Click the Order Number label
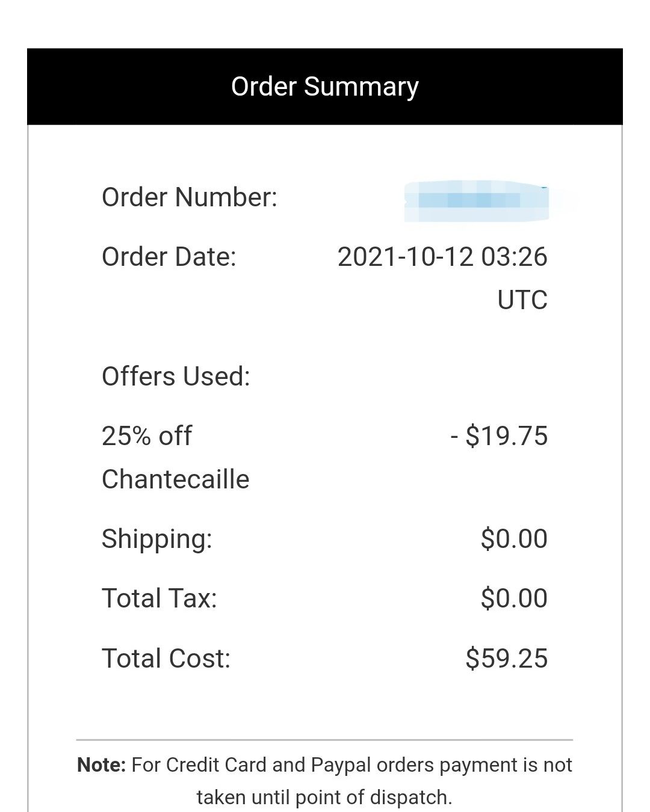This screenshot has width=650, height=812. click(x=190, y=197)
